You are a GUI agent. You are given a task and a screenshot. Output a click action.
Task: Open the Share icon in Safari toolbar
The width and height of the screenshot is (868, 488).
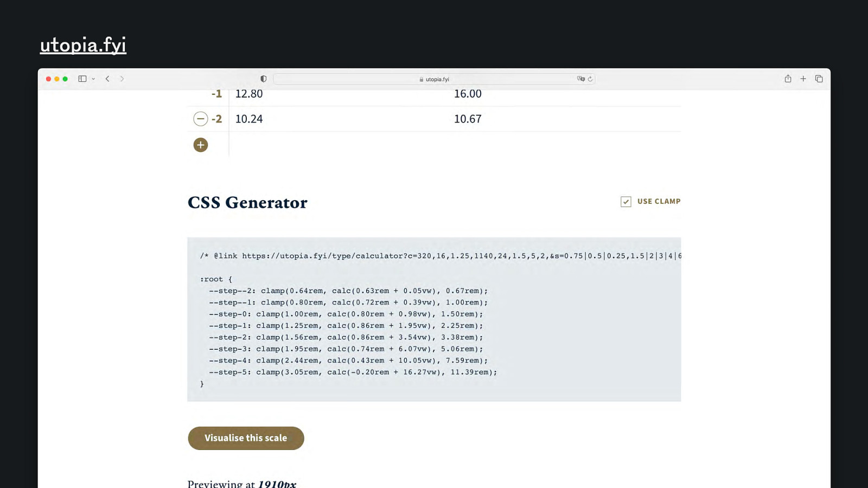pyautogui.click(x=788, y=79)
